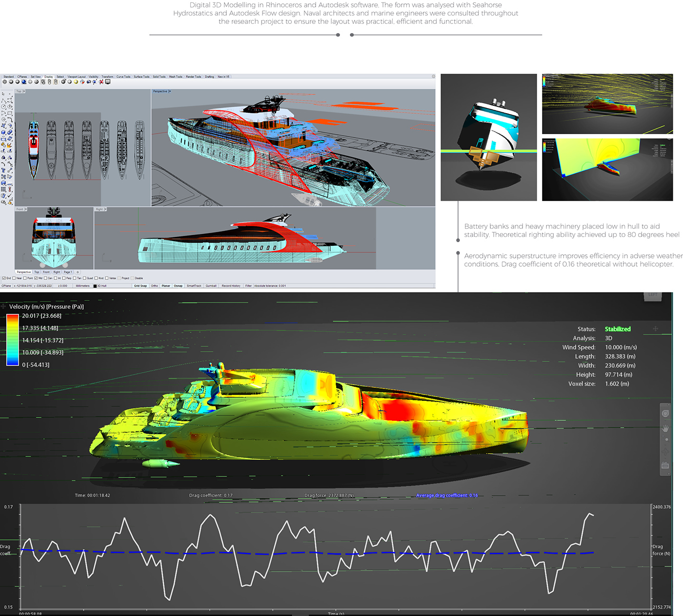Switch to the Surface Tools toolbar tab

pyautogui.click(x=141, y=77)
